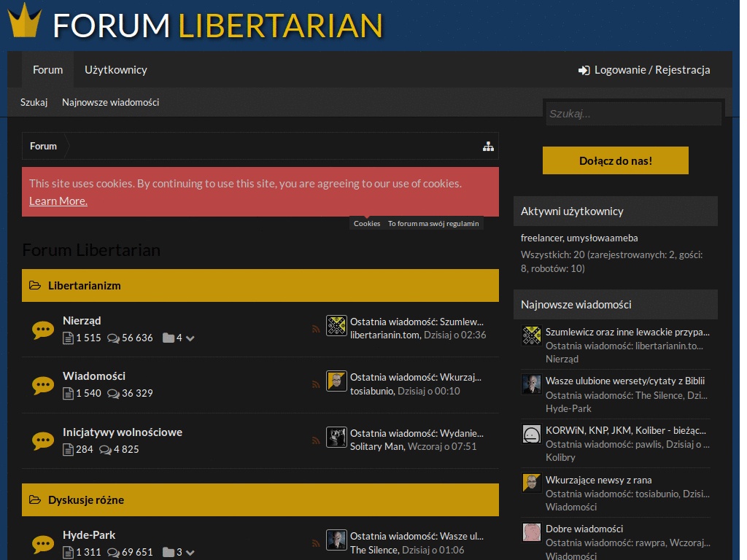The height and width of the screenshot is (560, 747).
Task: Click libertarianin.tom avatar in Nierząd row
Action: [x=336, y=326]
